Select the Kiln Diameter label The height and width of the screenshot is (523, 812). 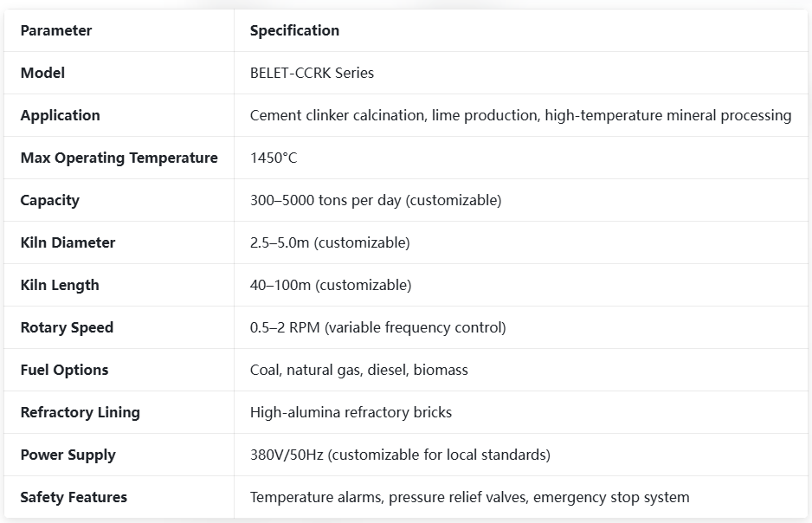(x=68, y=242)
